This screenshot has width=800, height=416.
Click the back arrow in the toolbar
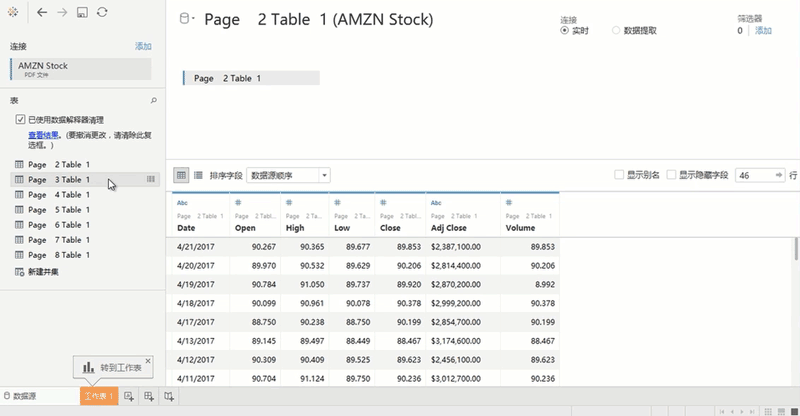41,12
